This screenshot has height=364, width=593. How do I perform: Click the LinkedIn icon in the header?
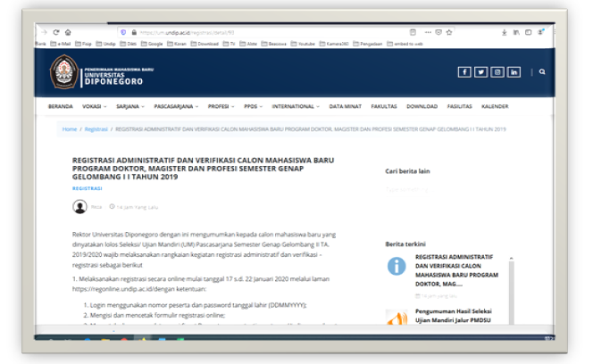tap(514, 72)
